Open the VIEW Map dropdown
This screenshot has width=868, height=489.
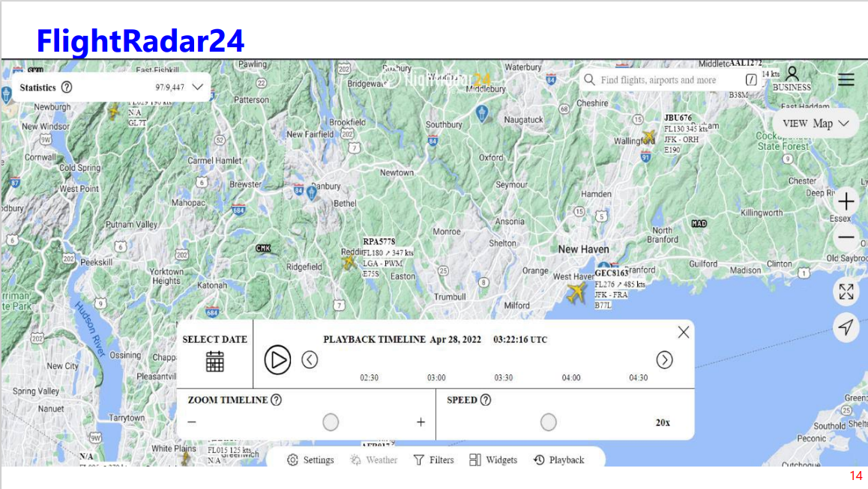pos(816,124)
